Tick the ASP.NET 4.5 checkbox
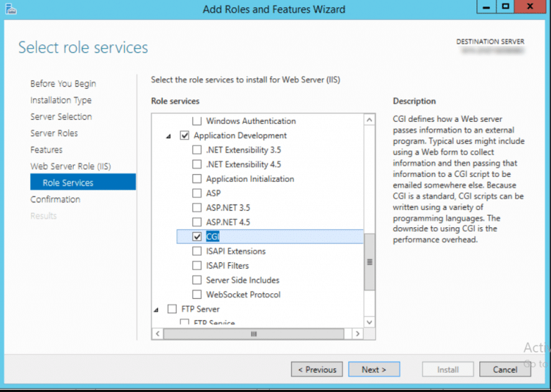The width and height of the screenshot is (551, 392). pos(197,221)
